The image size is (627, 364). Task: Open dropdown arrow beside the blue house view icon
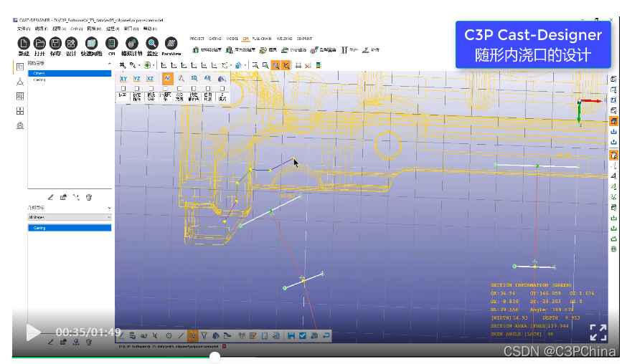[245, 65]
